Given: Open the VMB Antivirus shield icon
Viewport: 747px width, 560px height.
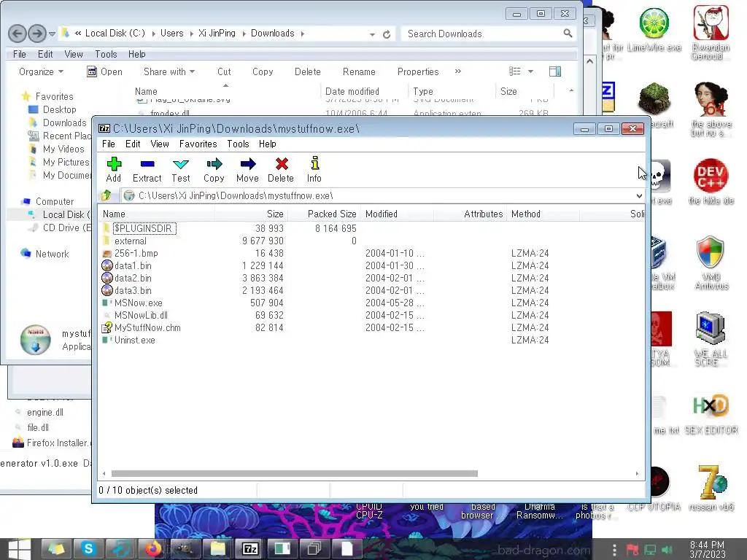Looking at the screenshot, I should pyautogui.click(x=711, y=262).
